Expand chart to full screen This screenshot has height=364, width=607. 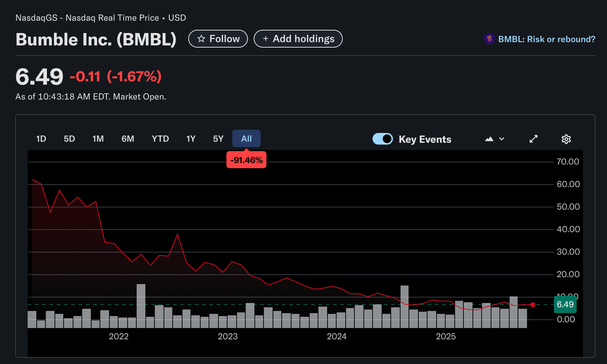click(x=534, y=139)
